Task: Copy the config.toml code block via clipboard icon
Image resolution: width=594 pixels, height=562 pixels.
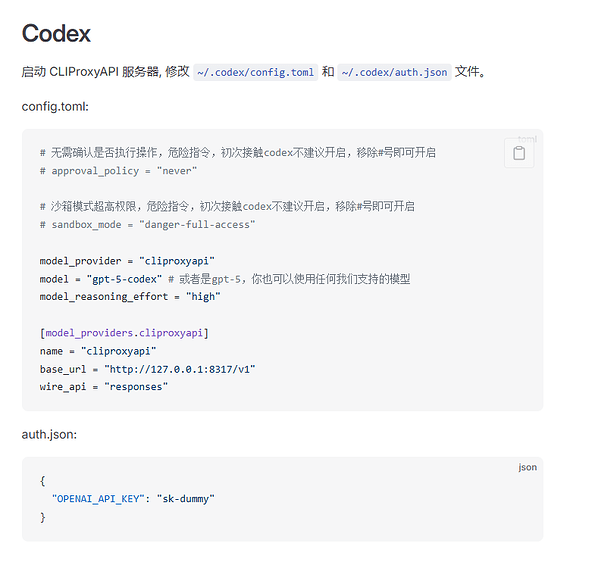Action: click(x=519, y=153)
